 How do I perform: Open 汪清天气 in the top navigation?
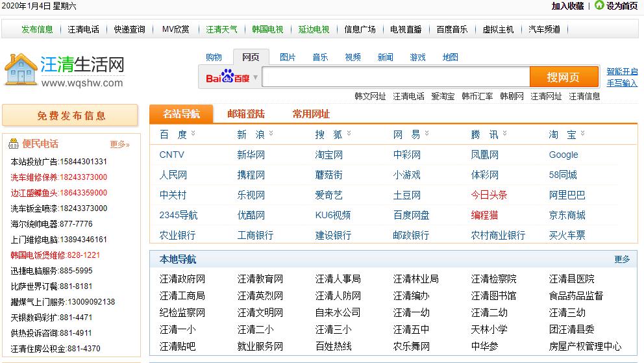[221, 29]
